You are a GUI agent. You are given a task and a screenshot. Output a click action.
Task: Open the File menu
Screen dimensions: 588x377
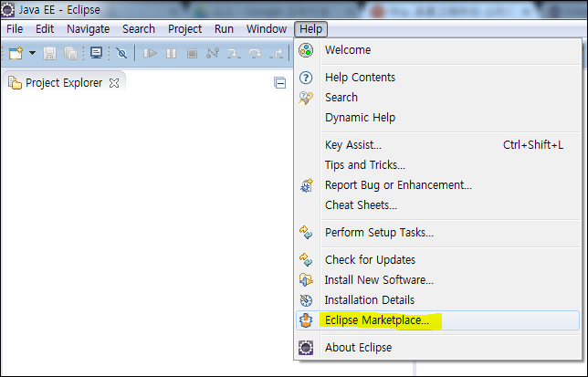coord(15,29)
